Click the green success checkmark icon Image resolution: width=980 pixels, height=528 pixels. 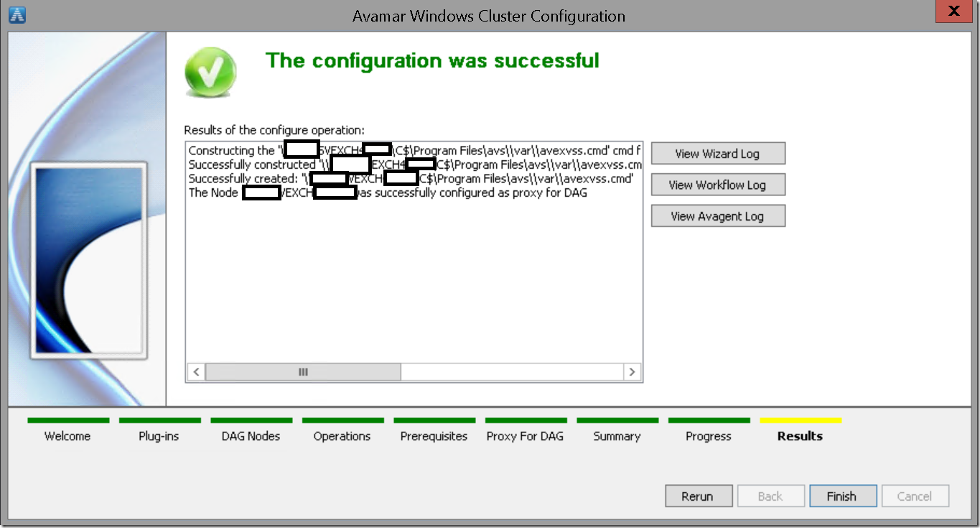(210, 72)
